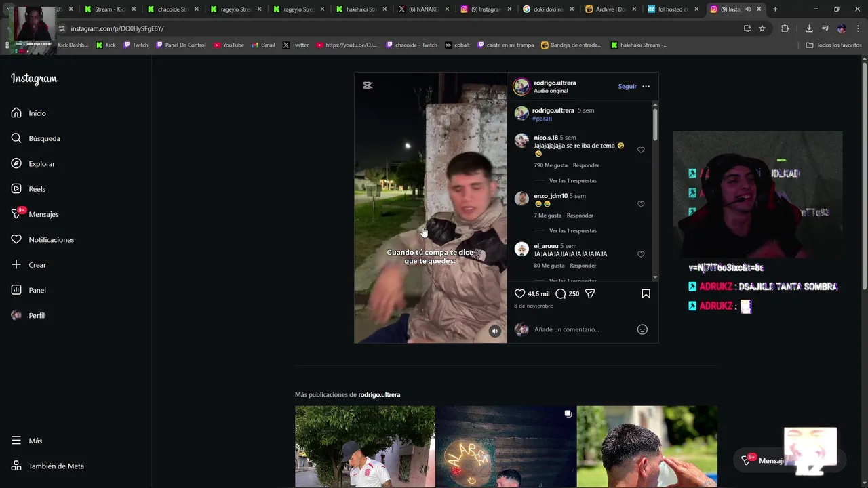The image size is (868, 488).
Task: Click the shuffle icon on the video
Action: [368, 85]
